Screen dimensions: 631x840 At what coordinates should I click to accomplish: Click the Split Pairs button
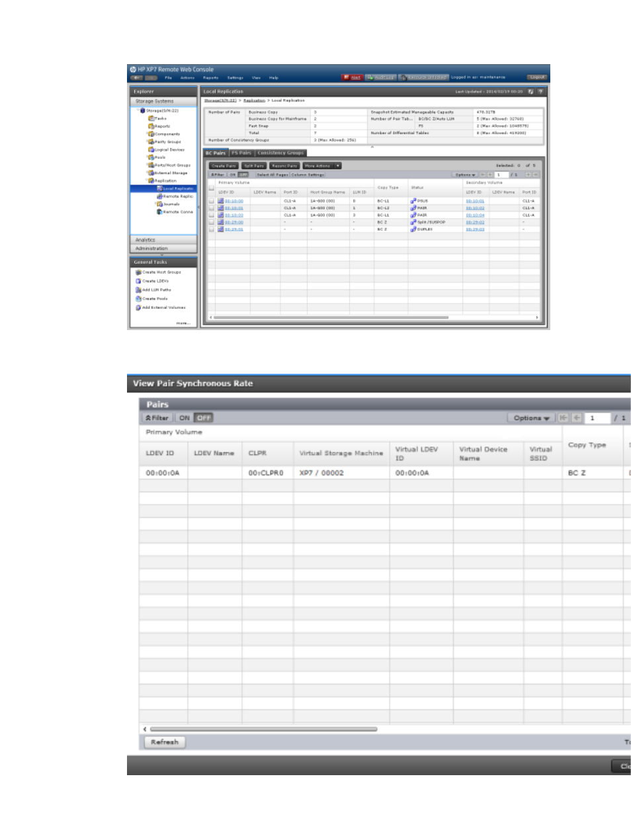tap(253, 166)
